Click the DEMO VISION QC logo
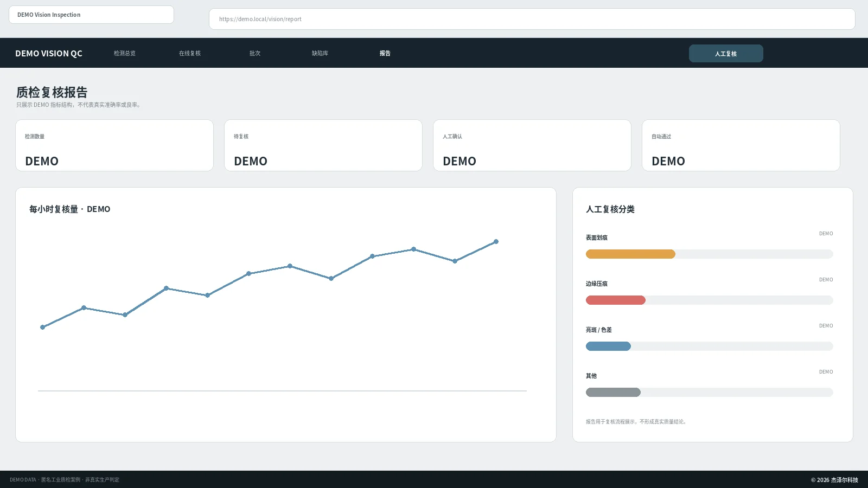The height and width of the screenshot is (488, 868). pos(49,53)
